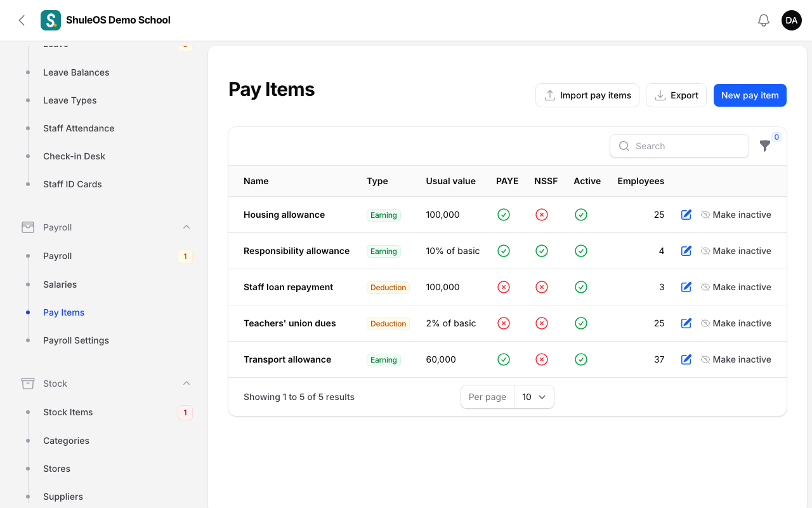Click the '10% of basic' value
The width and height of the screenshot is (812, 508).
[x=453, y=251]
